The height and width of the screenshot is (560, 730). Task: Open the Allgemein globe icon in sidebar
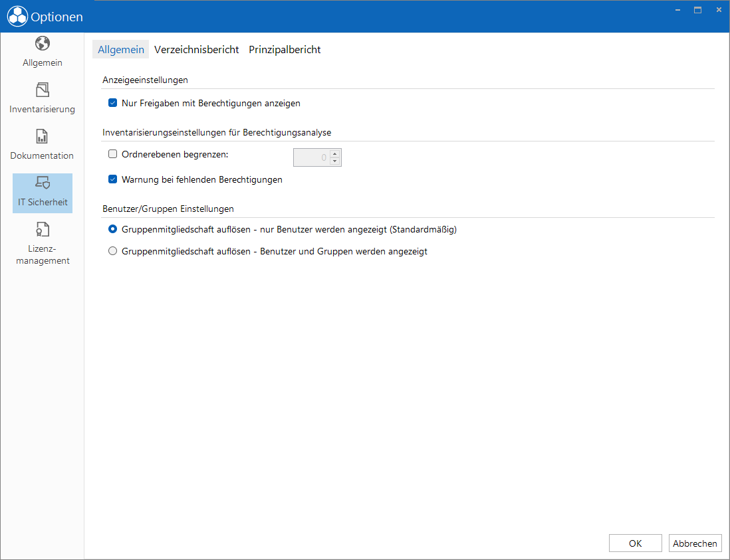(43, 44)
